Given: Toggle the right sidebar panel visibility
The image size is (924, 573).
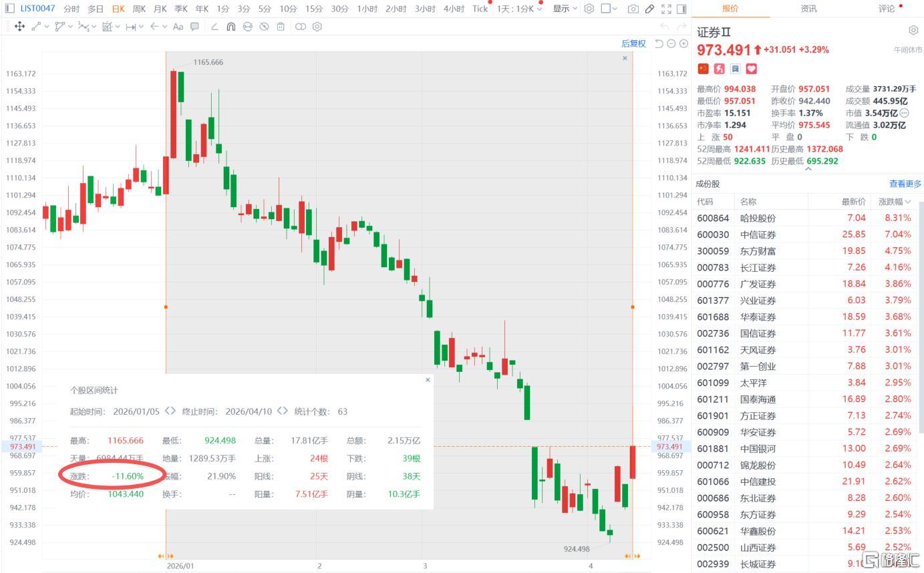Looking at the screenshot, I should [681, 9].
